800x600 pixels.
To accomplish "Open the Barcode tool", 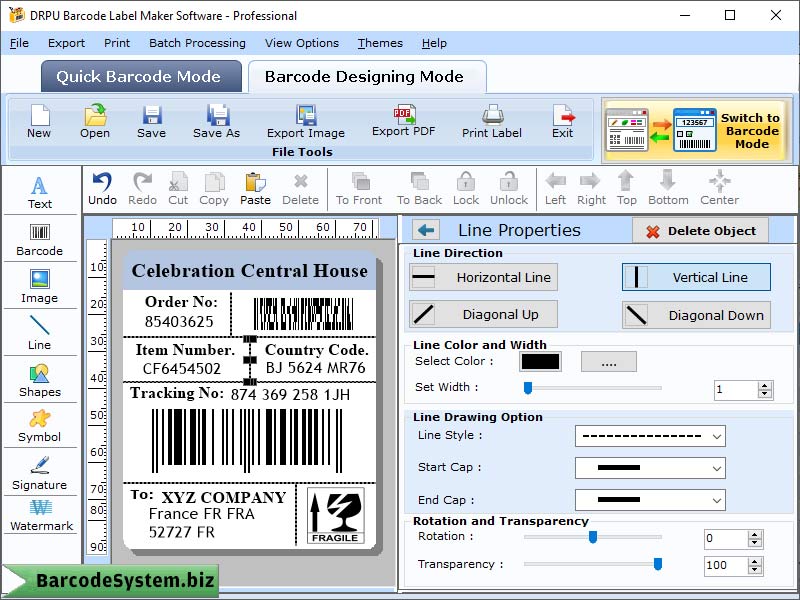I will [40, 240].
